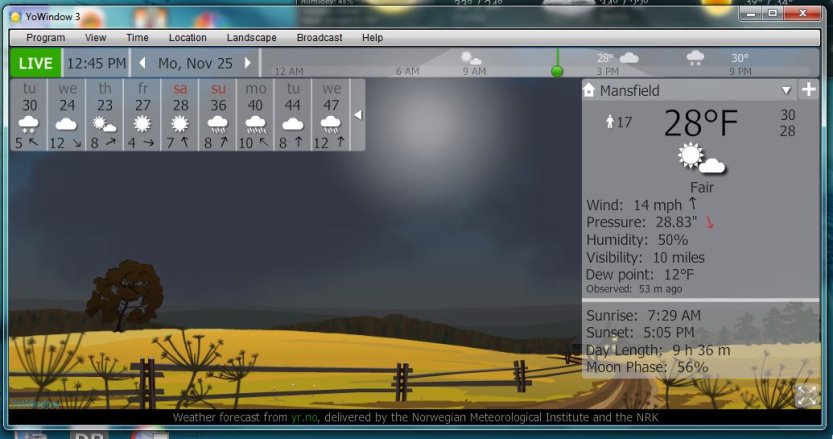Click the red pressure trend arrow
This screenshot has width=833, height=439.
[711, 222]
